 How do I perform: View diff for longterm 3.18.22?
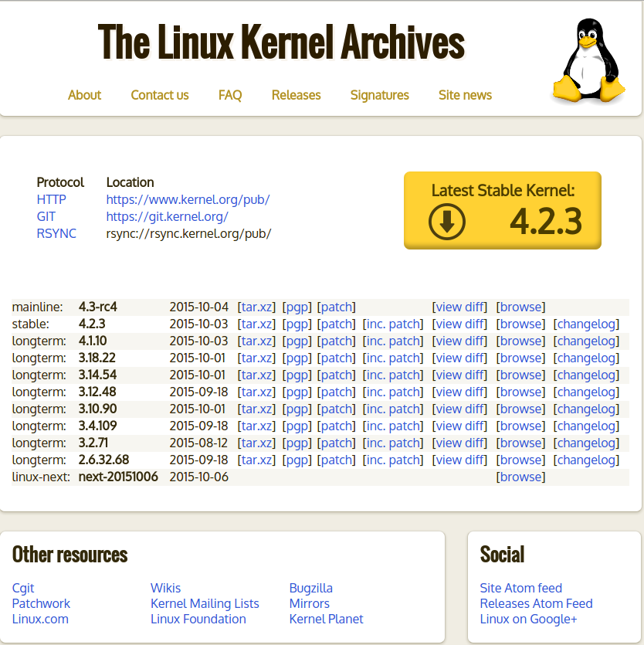[x=459, y=358]
